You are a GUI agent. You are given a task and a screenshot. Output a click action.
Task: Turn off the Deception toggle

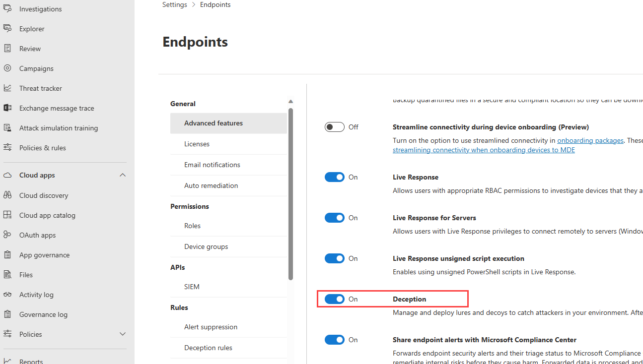[x=335, y=299]
